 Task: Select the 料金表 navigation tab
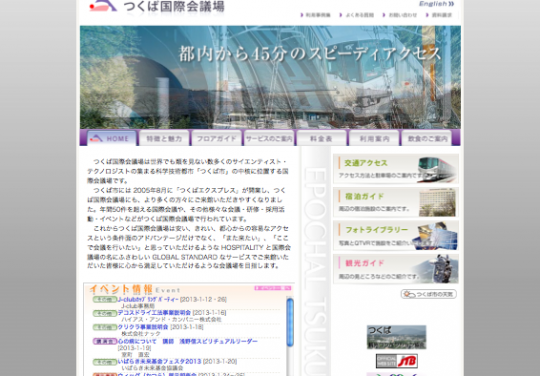321,138
